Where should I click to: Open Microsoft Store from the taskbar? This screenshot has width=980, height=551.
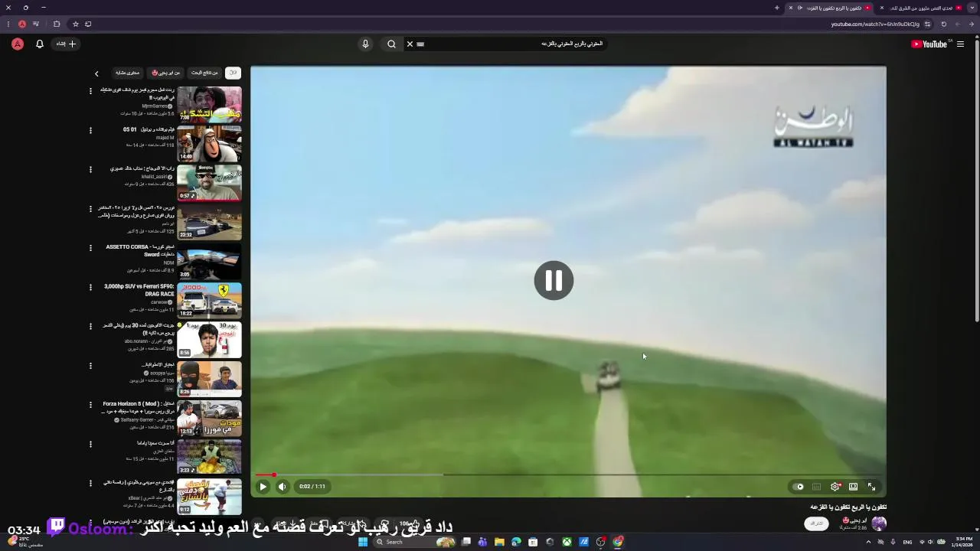[x=533, y=542]
